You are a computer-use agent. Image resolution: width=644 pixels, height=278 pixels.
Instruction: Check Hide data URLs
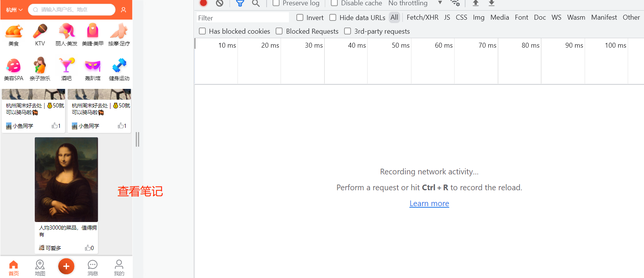pyautogui.click(x=333, y=17)
